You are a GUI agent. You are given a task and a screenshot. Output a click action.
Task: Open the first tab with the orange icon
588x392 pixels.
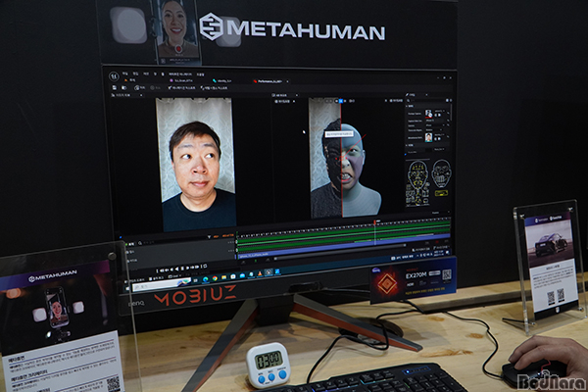(x=129, y=80)
